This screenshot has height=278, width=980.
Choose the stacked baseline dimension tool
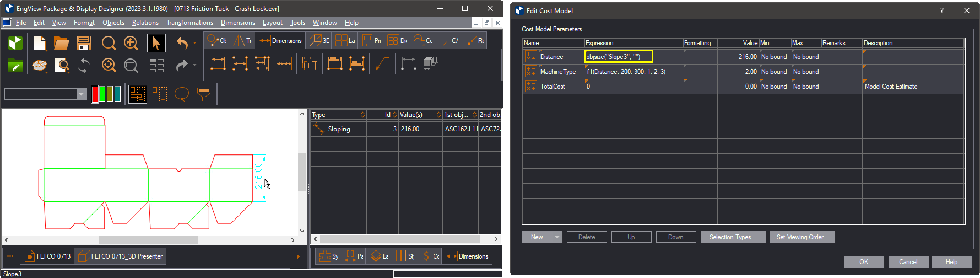tap(262, 63)
